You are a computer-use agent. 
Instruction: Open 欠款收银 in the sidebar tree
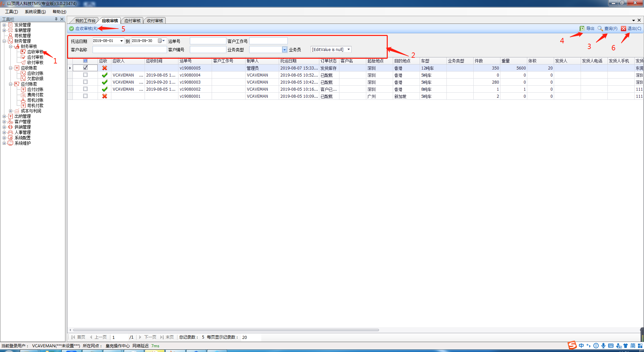35,79
